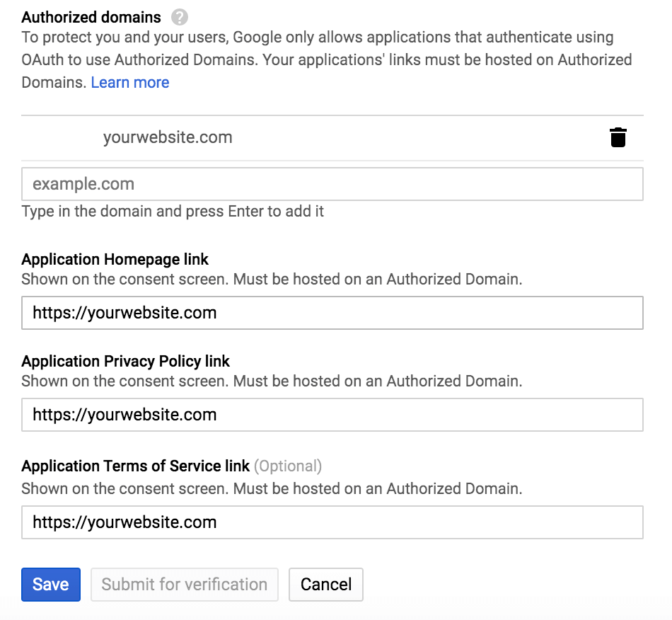Screen dimensions: 672x620
Task: Open the Learn more link
Action: pyautogui.click(x=130, y=83)
